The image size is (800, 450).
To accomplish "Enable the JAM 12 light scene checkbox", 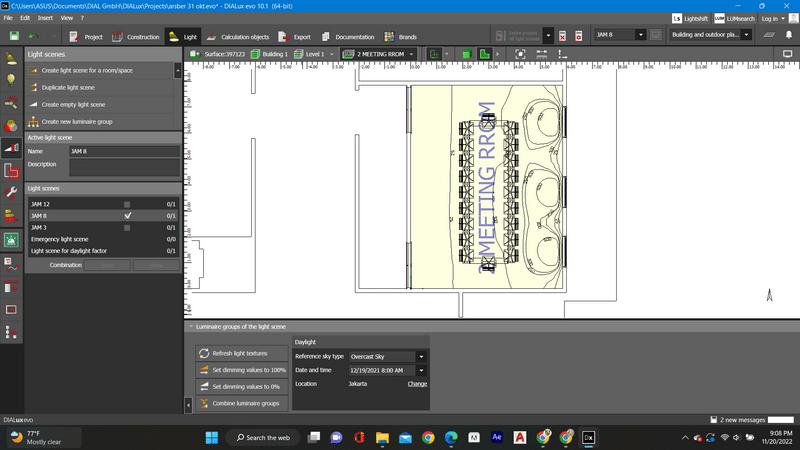I will click(127, 204).
